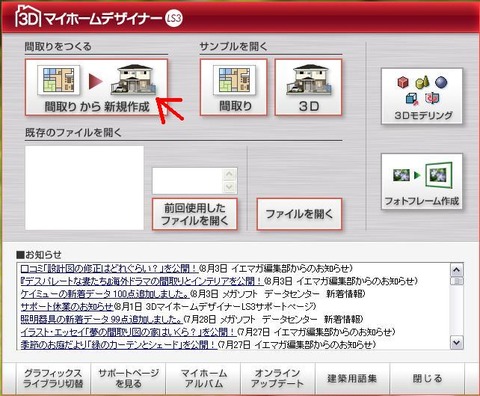Open the 間取り sample floor plan

click(x=234, y=88)
